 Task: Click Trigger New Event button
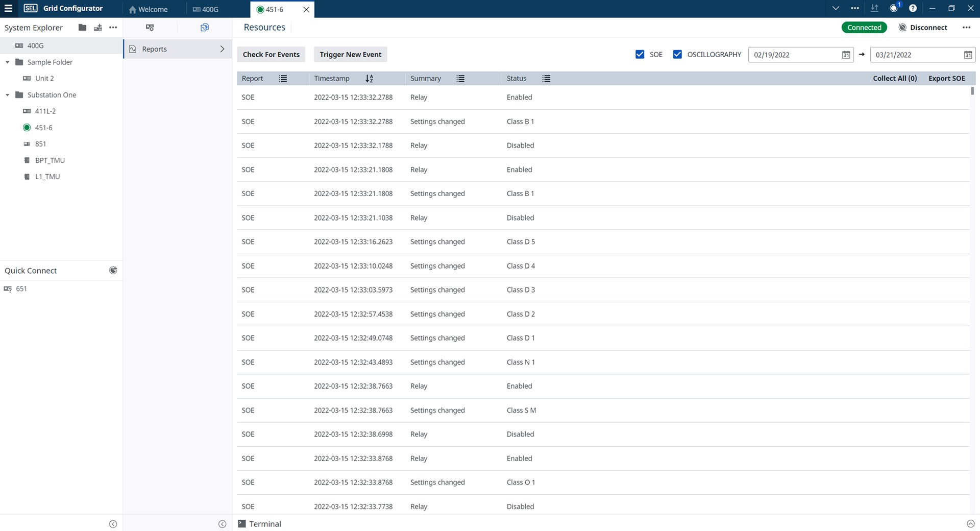point(351,55)
